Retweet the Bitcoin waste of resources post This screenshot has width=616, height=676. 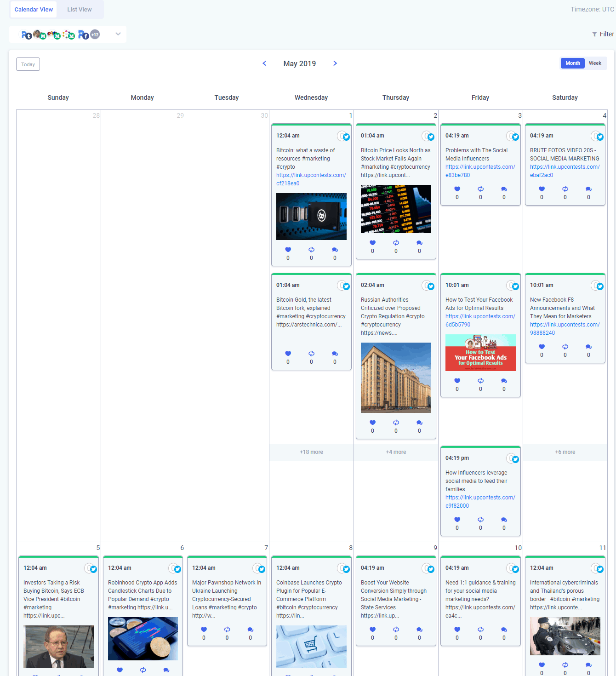[311, 250]
